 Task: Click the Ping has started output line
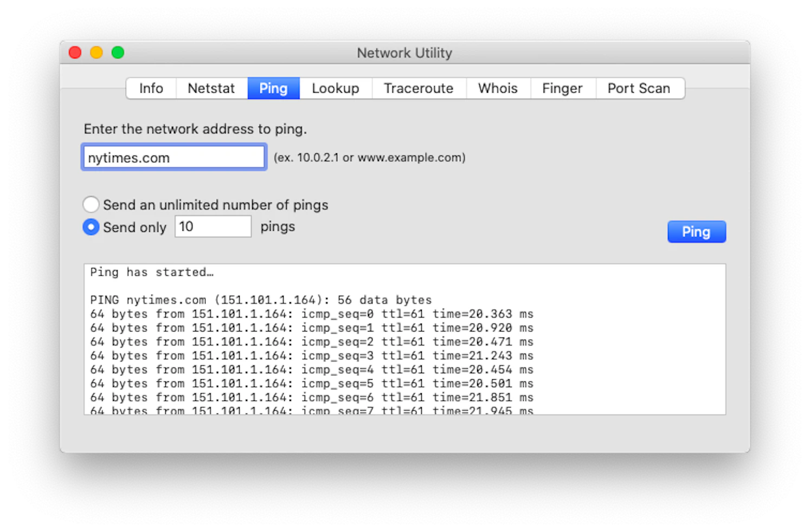152,272
